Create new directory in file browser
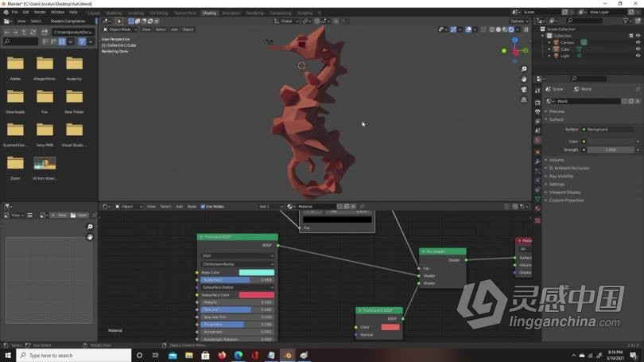 (45, 32)
